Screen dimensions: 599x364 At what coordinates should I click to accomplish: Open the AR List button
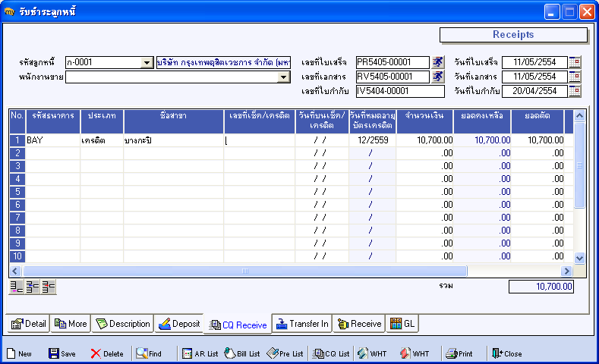200,353
